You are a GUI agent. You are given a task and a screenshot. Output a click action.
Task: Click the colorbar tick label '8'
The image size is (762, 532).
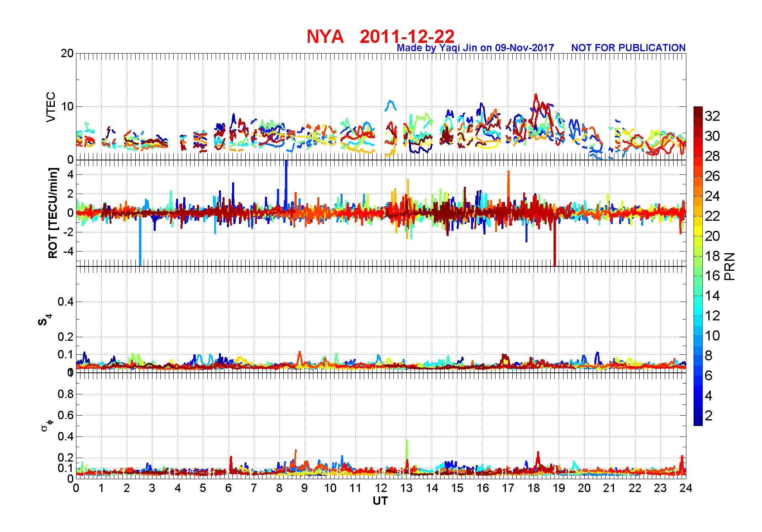point(709,356)
